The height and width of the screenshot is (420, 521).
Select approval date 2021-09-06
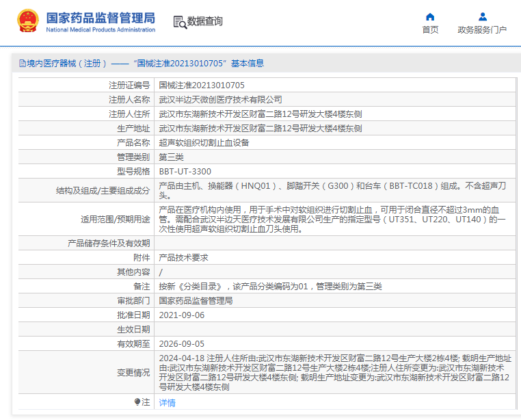(182, 315)
